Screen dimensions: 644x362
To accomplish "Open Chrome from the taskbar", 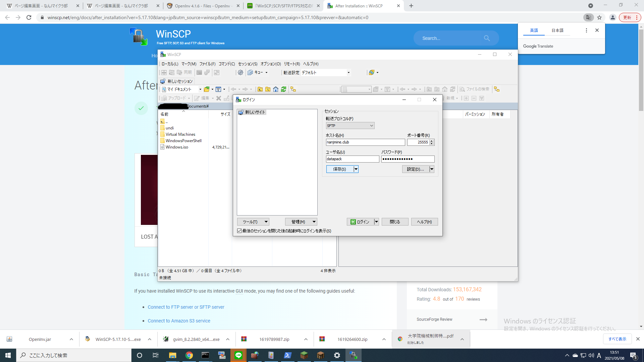I will tap(189, 355).
